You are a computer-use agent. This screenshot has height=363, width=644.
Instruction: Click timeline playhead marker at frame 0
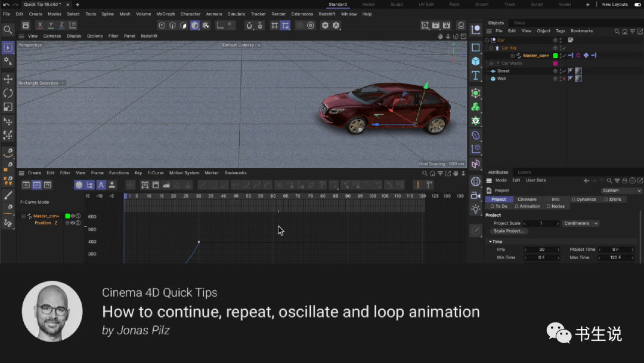click(x=126, y=196)
